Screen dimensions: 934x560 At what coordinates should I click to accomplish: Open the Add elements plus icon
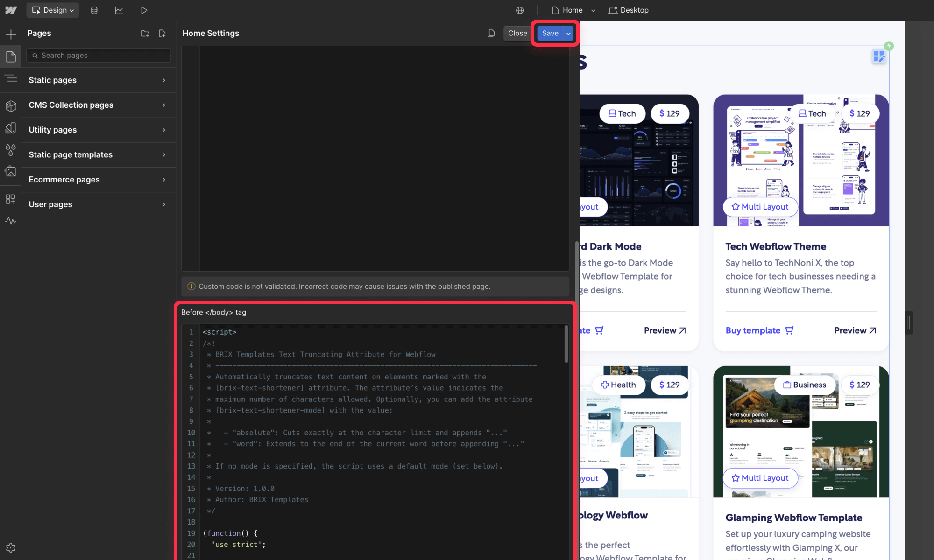click(x=11, y=35)
